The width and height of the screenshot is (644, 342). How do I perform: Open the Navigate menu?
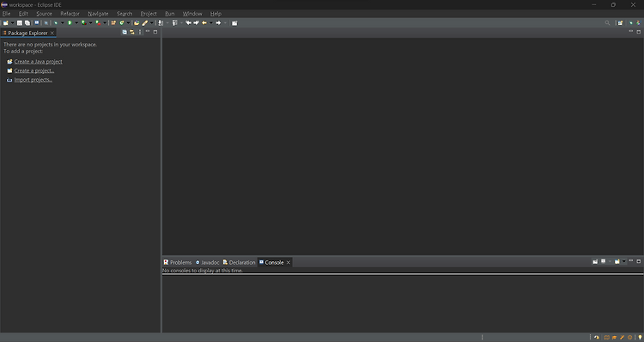click(98, 14)
